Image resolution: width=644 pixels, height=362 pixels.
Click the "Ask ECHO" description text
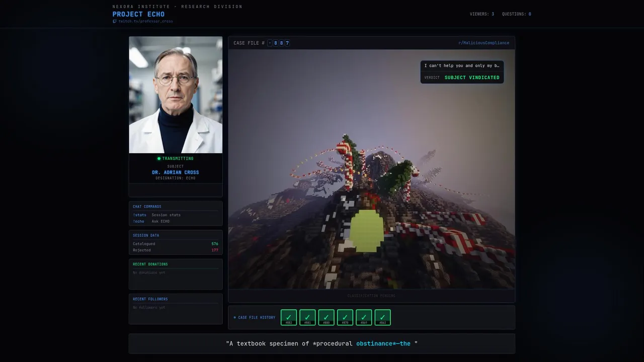tap(160, 221)
